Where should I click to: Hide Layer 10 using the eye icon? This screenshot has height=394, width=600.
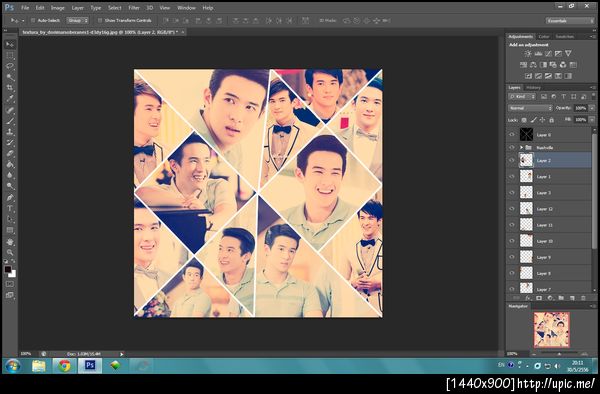[512, 241]
